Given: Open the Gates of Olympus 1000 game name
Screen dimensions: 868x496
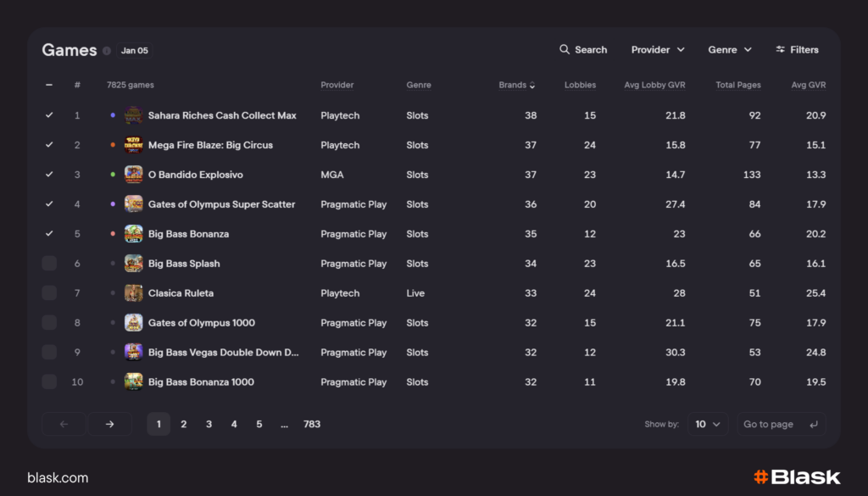Looking at the screenshot, I should [201, 323].
